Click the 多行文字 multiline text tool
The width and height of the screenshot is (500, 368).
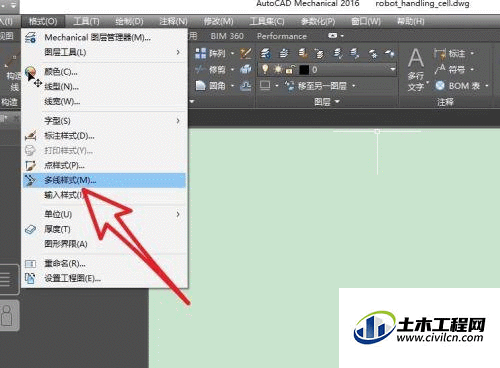(x=416, y=70)
